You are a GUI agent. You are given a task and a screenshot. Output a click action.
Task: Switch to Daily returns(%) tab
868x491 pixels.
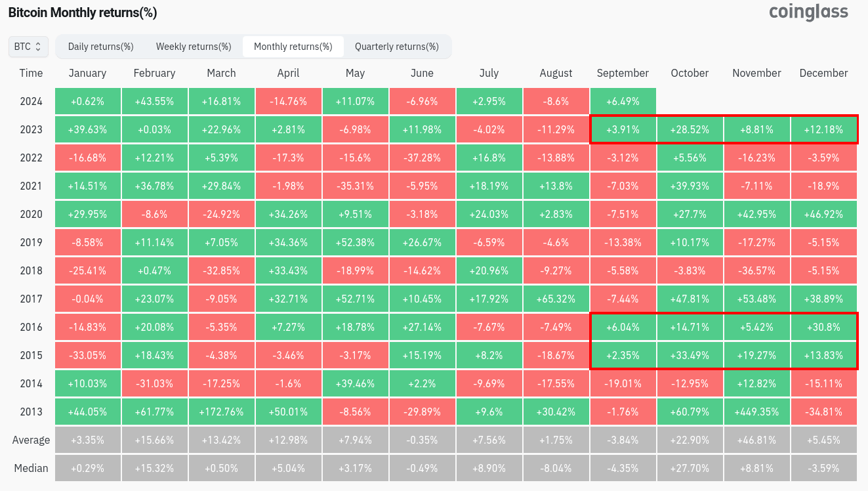coord(101,47)
